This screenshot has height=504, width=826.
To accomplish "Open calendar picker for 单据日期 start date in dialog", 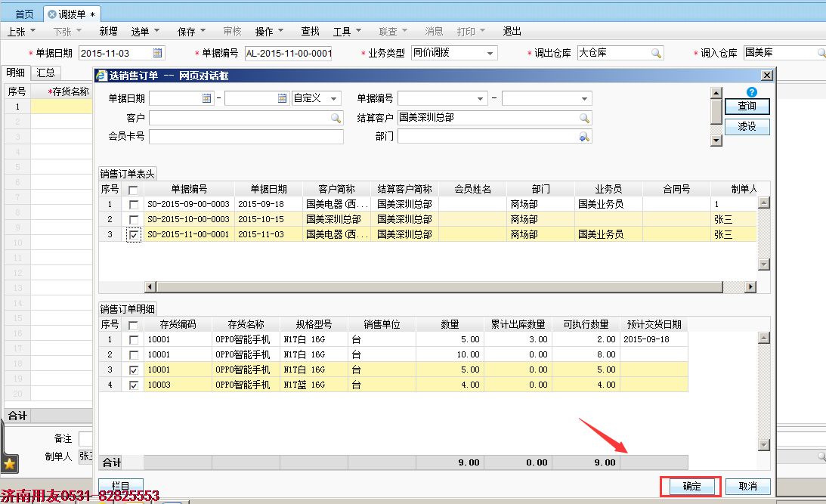I will 206,98.
